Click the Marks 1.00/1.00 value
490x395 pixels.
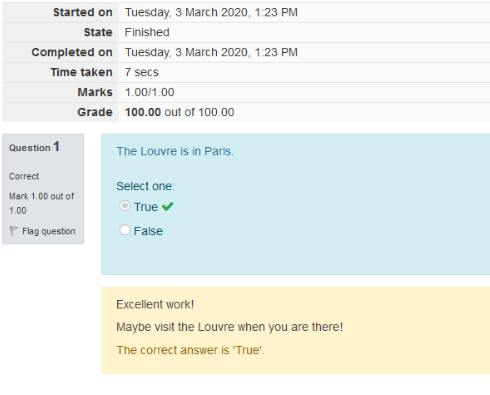point(149,92)
